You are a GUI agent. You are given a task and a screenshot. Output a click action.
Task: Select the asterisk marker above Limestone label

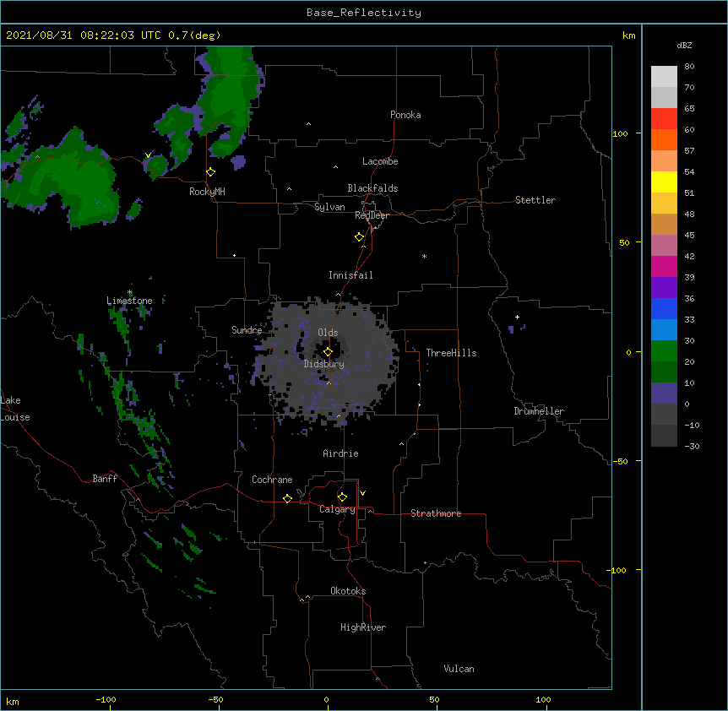click(130, 292)
